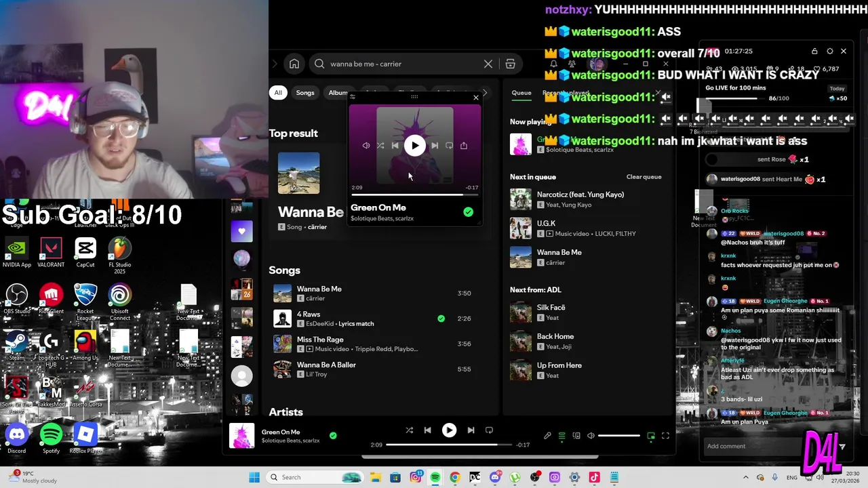Image resolution: width=868 pixels, height=488 pixels.
Task: Open OBS Studio desktop shortcut
Action: pyautogui.click(x=17, y=299)
